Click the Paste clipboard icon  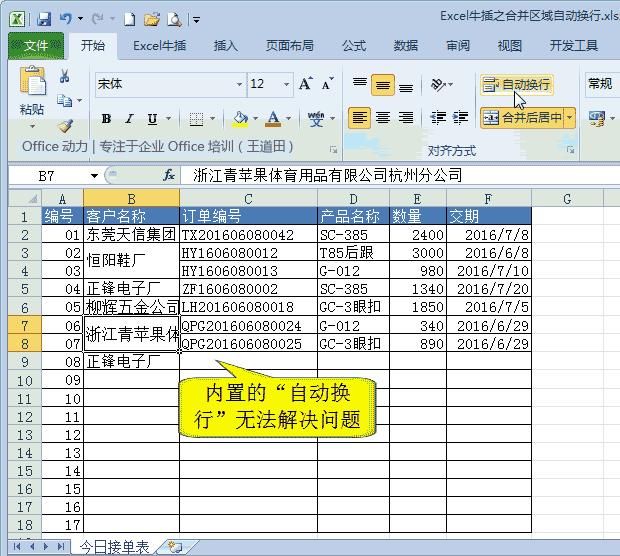32,81
